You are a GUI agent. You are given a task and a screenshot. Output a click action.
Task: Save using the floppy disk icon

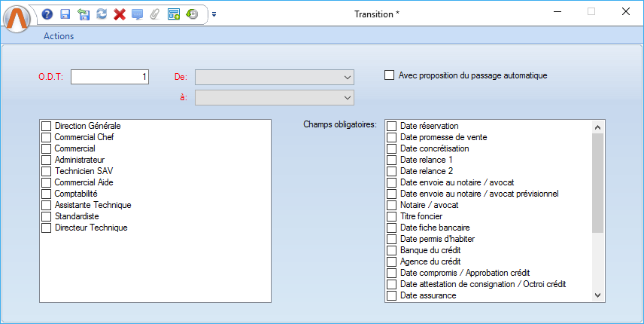point(65,14)
